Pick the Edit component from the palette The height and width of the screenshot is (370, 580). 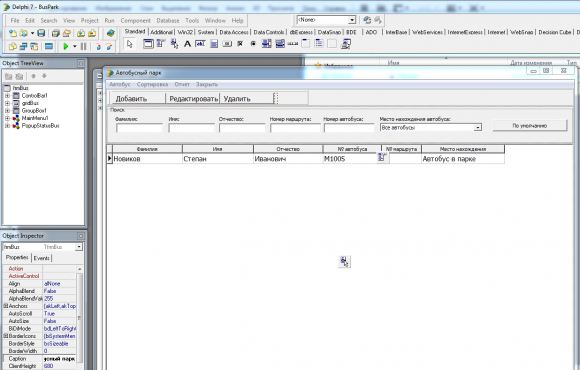tap(200, 44)
